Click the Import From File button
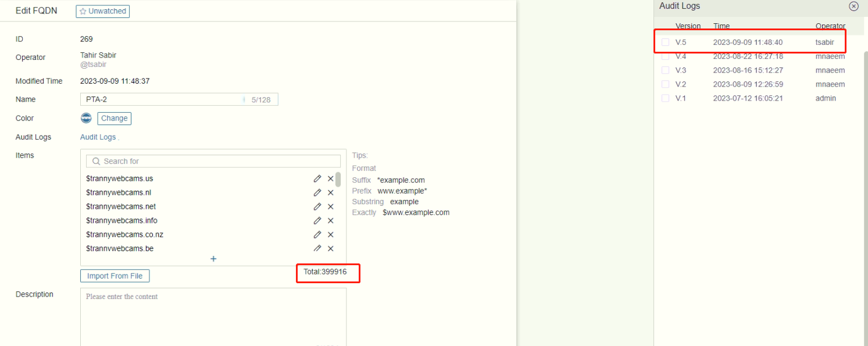This screenshot has height=346, width=868. click(115, 276)
